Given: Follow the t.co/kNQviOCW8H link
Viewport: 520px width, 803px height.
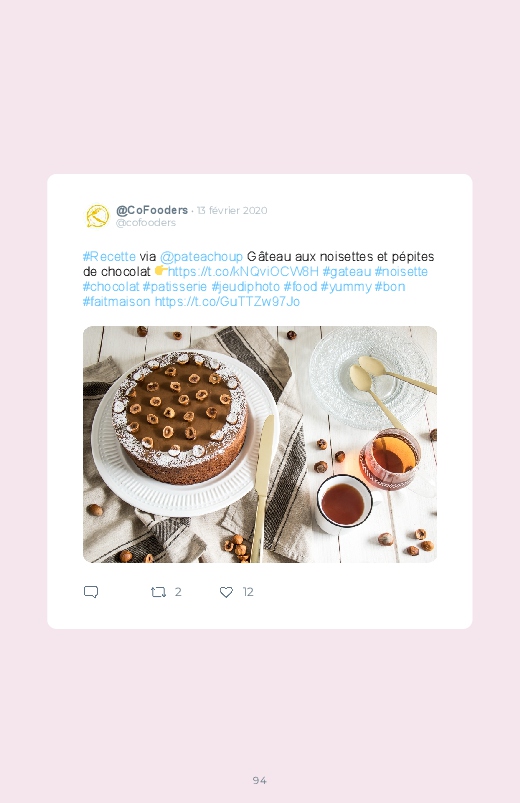Looking at the screenshot, I should click(243, 271).
